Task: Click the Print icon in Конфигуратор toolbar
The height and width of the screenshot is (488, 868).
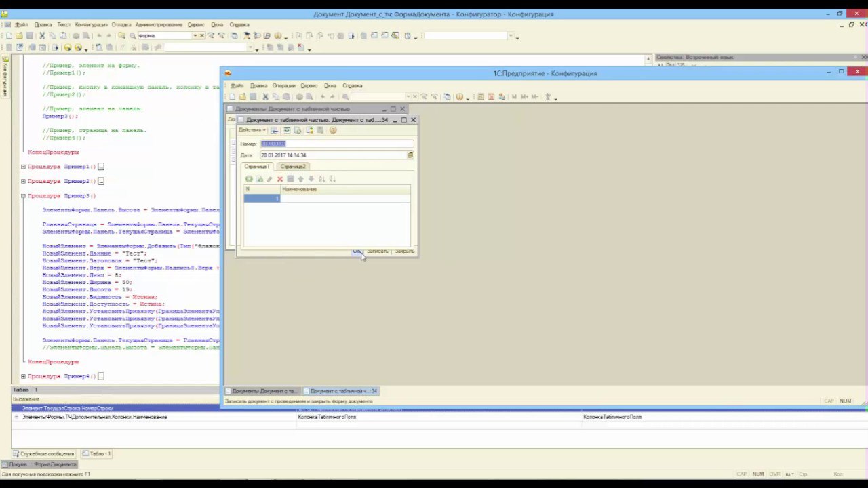Action: (76, 35)
